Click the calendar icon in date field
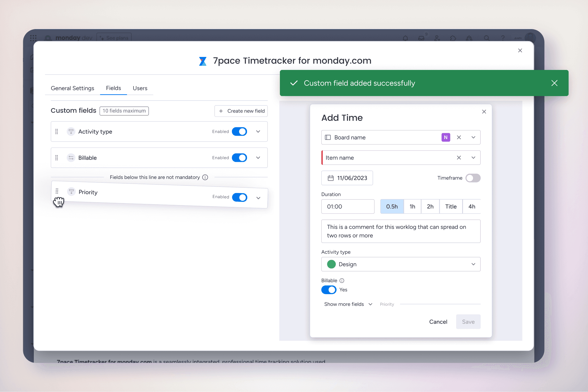The image size is (588, 392). coord(331,178)
